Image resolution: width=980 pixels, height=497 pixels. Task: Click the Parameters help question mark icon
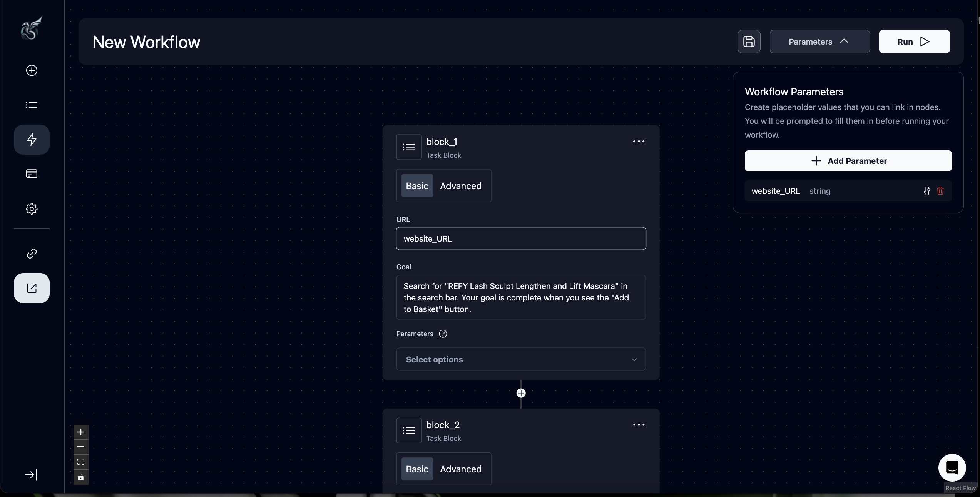click(x=443, y=334)
